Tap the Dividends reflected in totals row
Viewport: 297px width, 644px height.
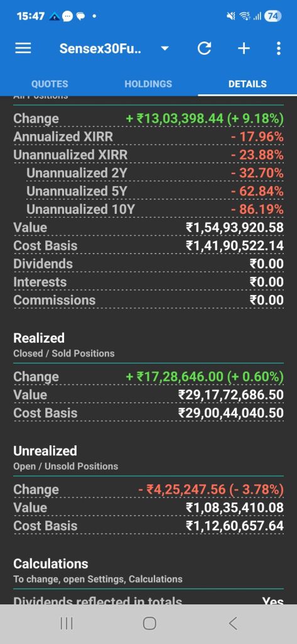148,601
